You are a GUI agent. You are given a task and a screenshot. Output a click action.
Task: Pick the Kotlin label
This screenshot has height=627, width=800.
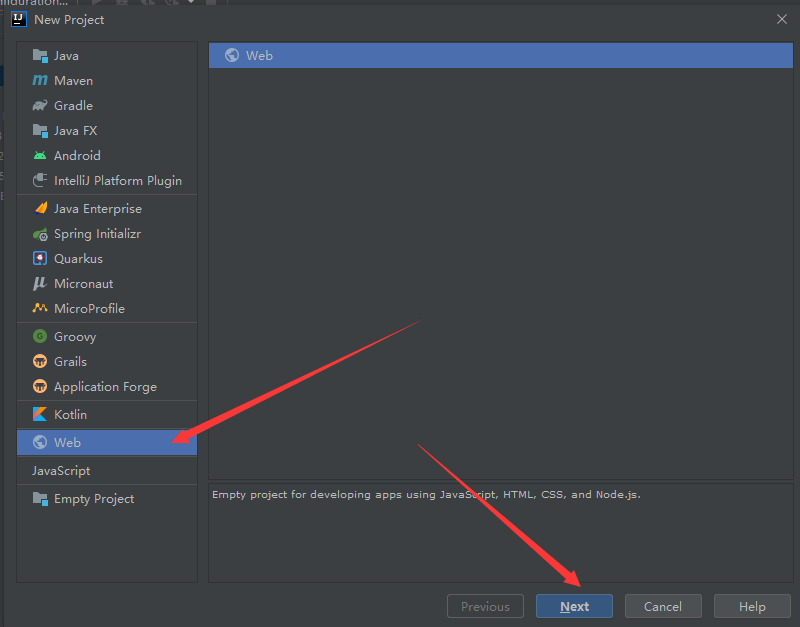70,415
